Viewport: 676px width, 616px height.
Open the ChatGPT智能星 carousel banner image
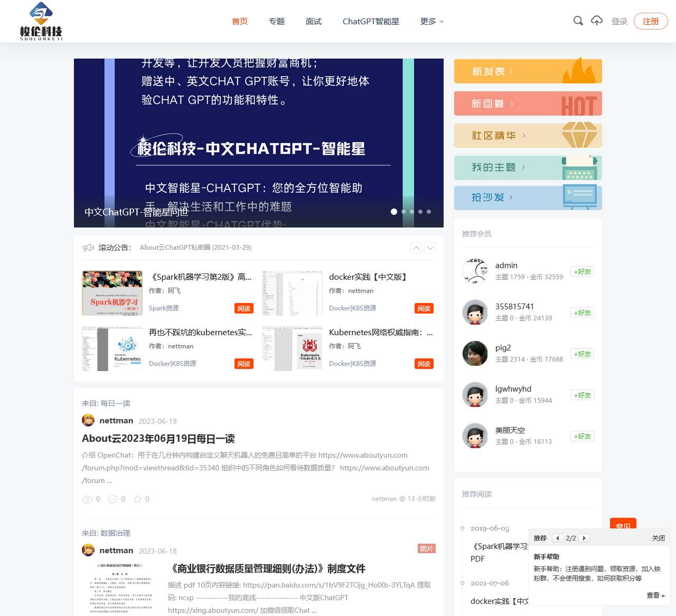pos(259,143)
